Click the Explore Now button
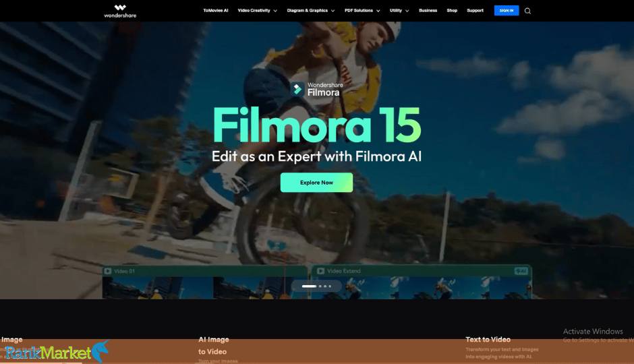This screenshot has height=364, width=634. point(316,183)
